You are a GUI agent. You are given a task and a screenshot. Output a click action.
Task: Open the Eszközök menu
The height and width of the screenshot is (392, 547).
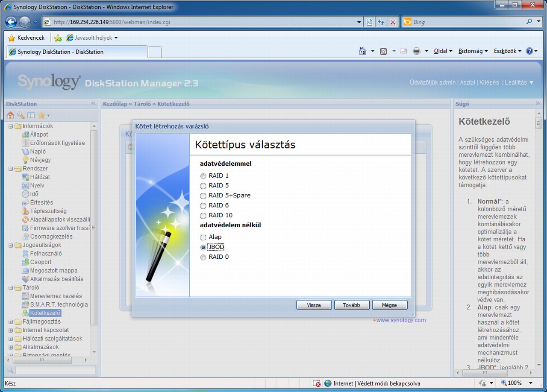click(x=507, y=51)
